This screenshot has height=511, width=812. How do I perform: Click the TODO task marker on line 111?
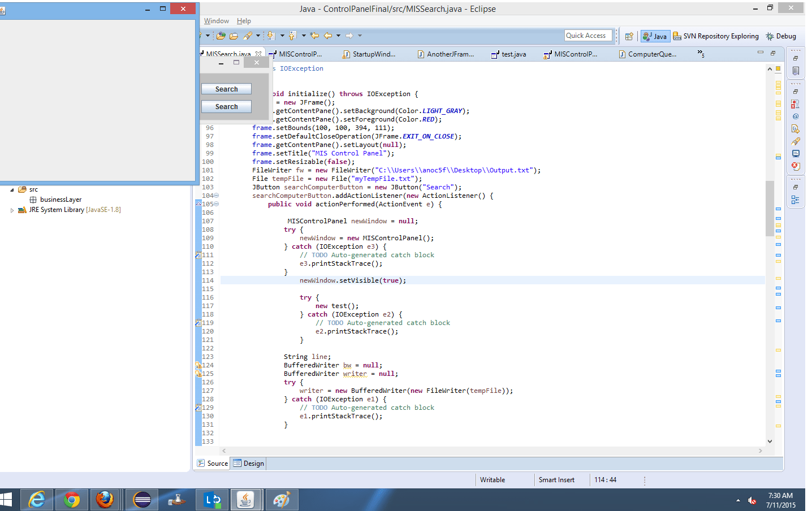tap(198, 255)
